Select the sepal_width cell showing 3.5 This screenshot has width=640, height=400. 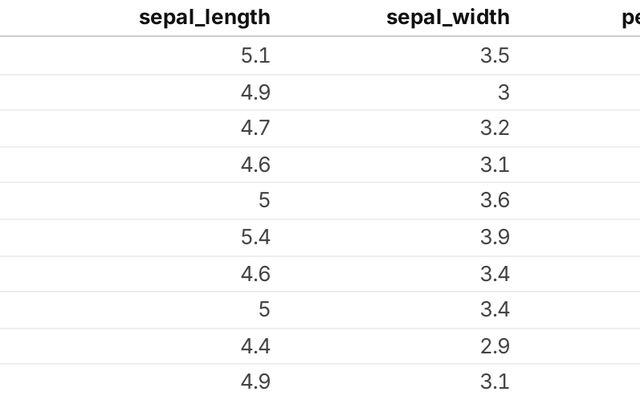tap(495, 56)
